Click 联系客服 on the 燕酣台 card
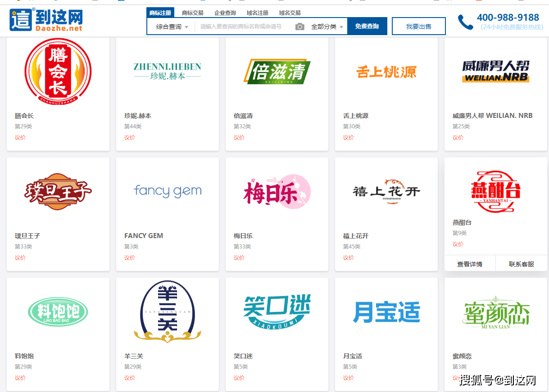Screen dimensions: 549x392 click(x=522, y=264)
